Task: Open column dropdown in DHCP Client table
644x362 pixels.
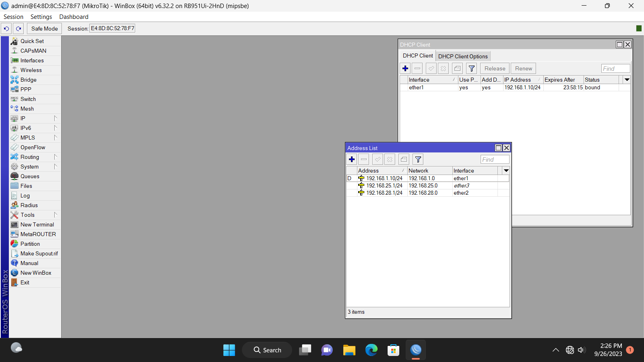Action: [627, 80]
